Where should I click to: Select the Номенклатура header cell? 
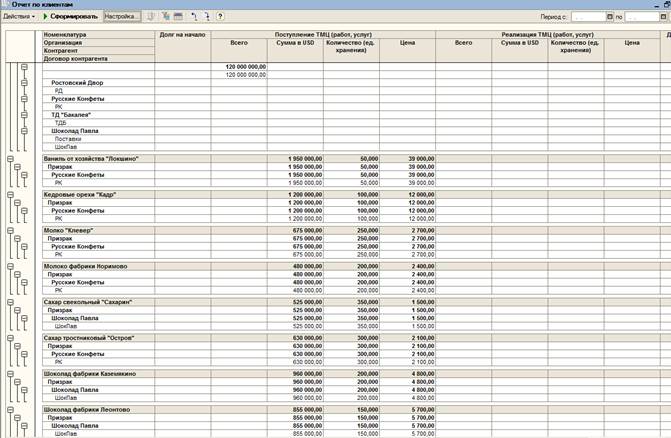(98, 35)
